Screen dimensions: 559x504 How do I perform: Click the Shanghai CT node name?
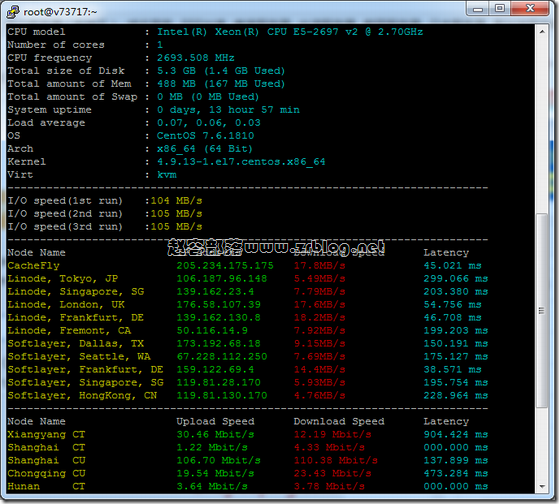(x=46, y=448)
